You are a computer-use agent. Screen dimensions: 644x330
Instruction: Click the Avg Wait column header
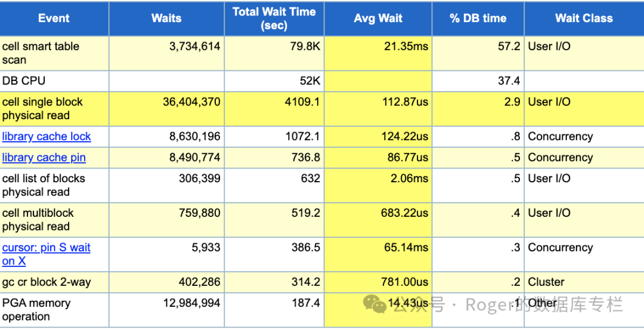pyautogui.click(x=378, y=18)
